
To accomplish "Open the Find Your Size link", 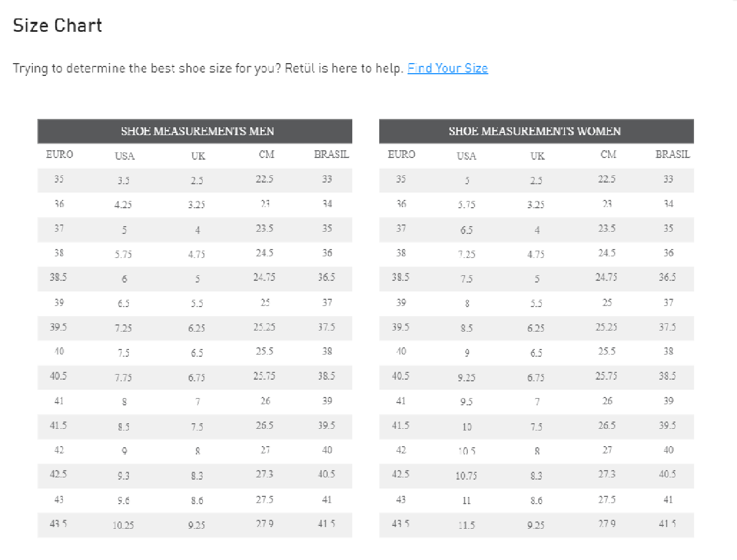I will tap(447, 68).
